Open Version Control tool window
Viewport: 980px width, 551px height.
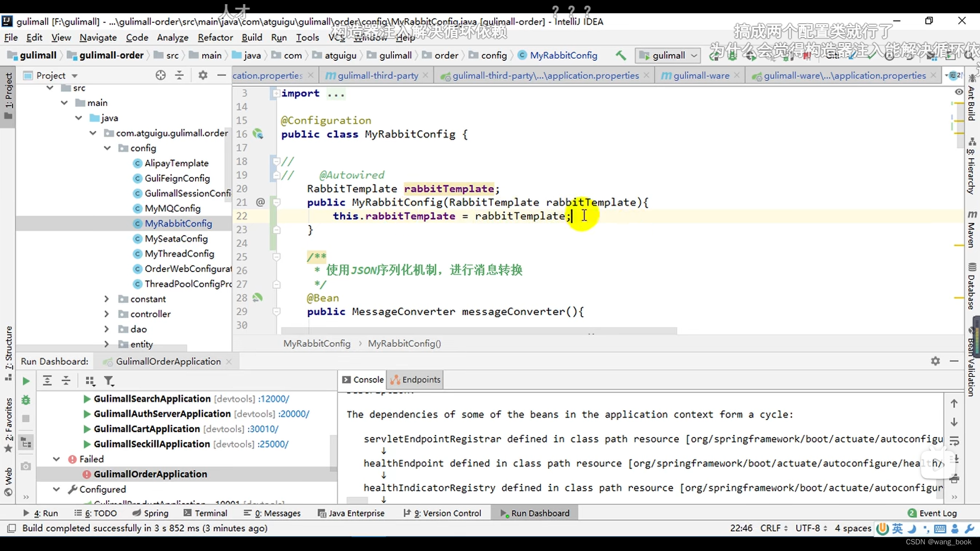pos(442,513)
